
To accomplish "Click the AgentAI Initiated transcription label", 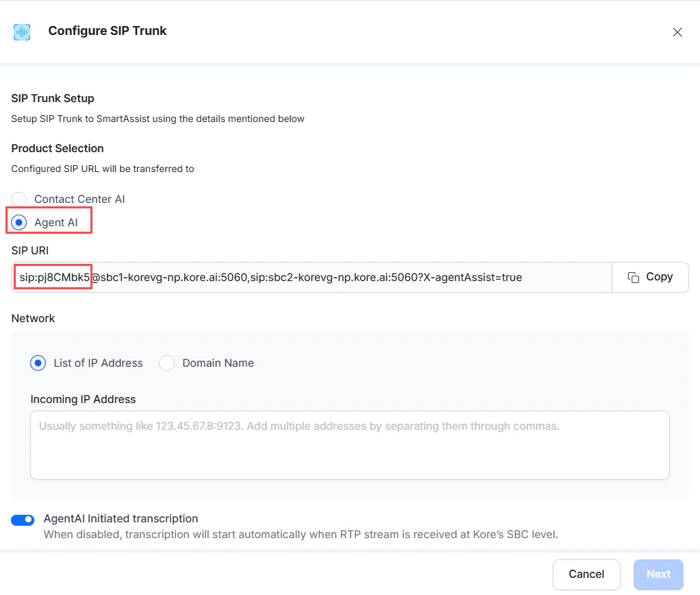I will 121,518.
